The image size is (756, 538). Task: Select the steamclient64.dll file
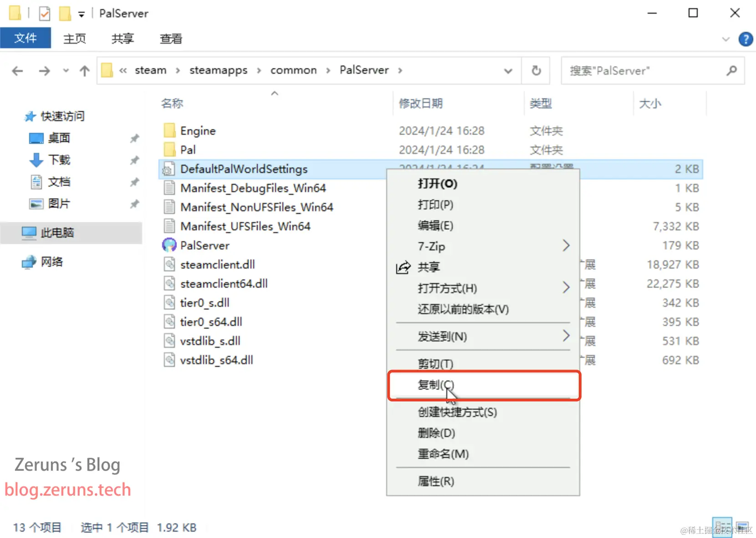click(x=224, y=284)
